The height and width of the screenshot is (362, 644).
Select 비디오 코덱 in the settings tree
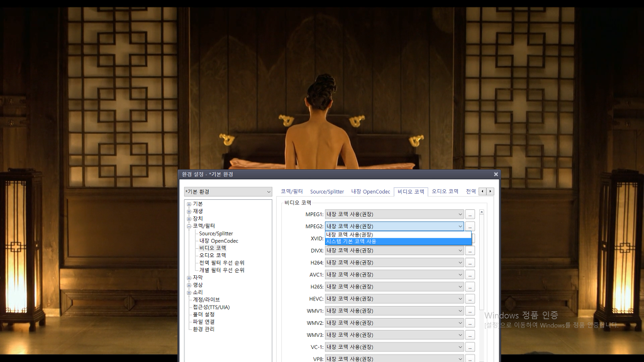[213, 248]
